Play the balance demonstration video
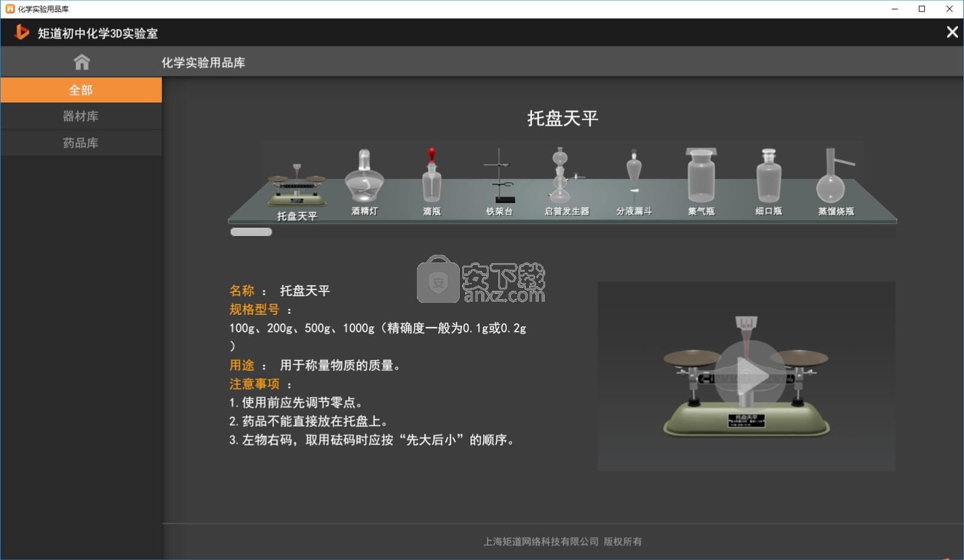Screen dimensions: 964x560 point(750,376)
